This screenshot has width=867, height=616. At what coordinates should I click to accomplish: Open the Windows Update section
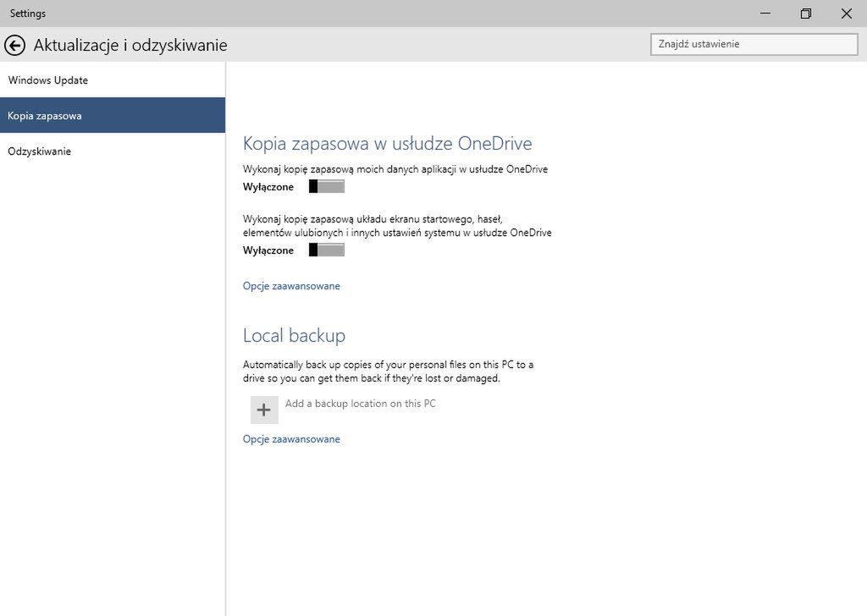click(113, 80)
